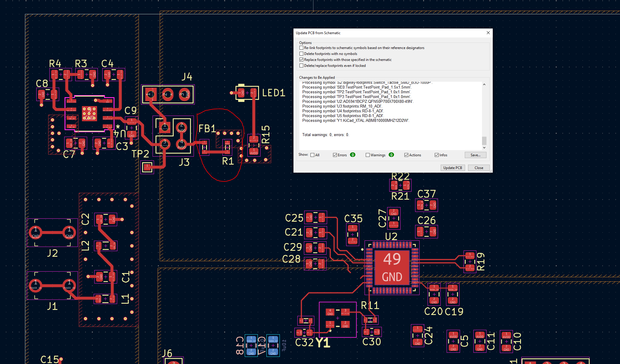
Task: Select the C8 reference label
Action: [x=42, y=83]
